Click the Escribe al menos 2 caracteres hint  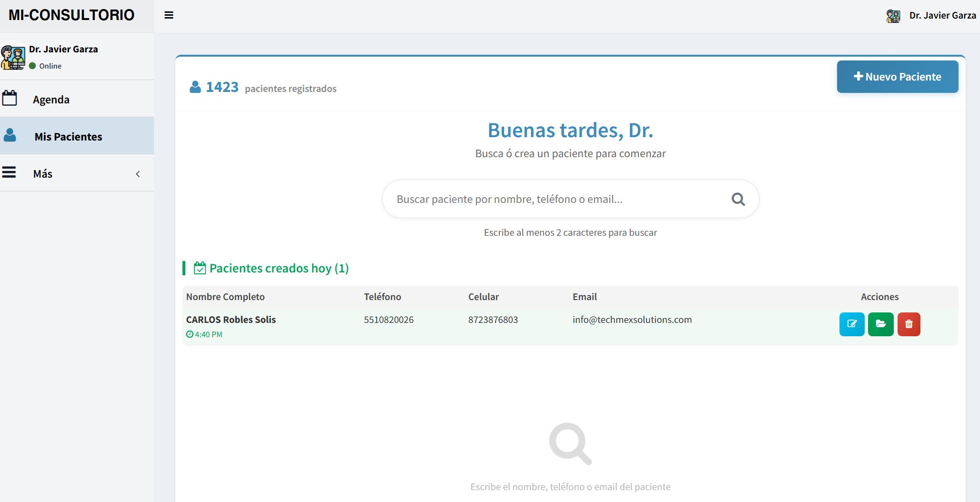pos(570,232)
